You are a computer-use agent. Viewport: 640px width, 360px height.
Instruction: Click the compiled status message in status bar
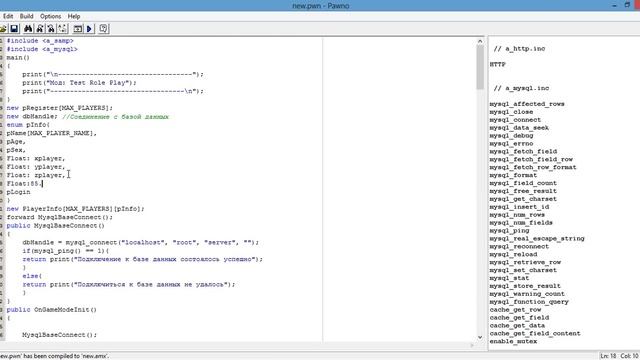[x=55, y=356]
